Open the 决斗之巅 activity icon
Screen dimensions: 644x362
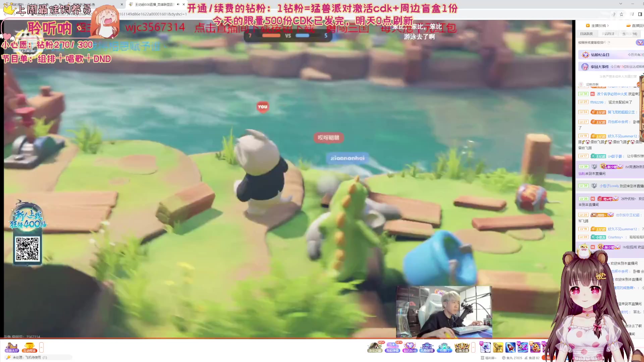click(375, 347)
